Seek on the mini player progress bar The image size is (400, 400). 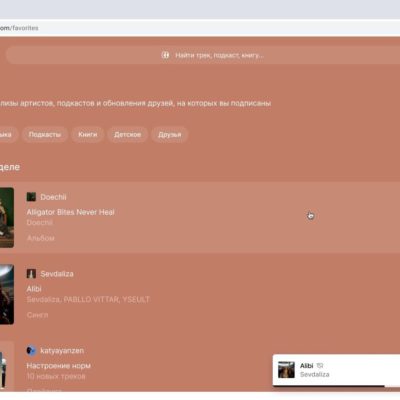[337, 386]
